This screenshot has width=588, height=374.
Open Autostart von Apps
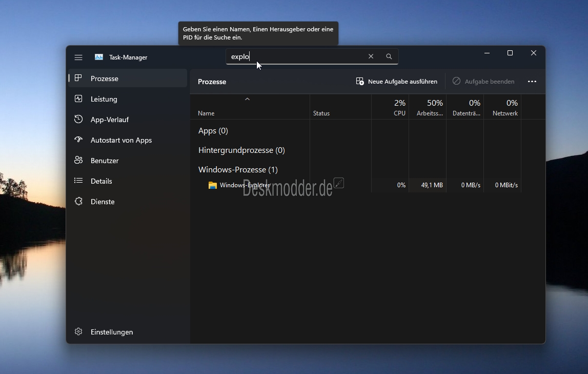128,140
